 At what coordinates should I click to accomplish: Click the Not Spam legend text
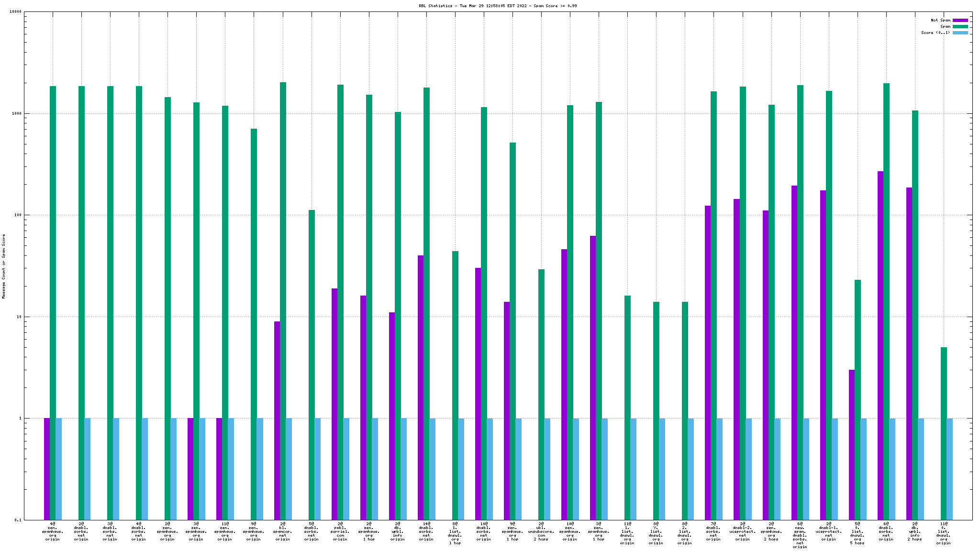(x=940, y=20)
